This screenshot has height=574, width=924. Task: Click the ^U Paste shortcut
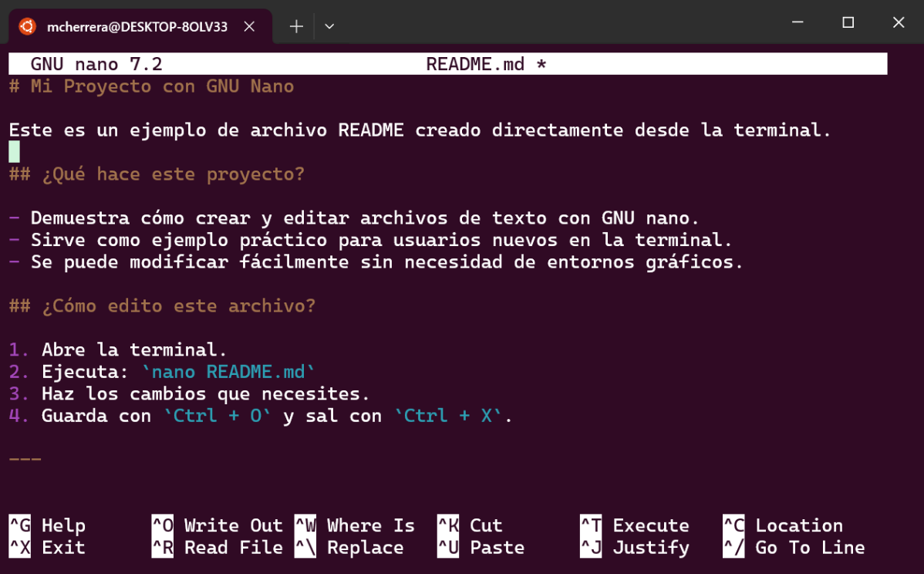tap(481, 548)
